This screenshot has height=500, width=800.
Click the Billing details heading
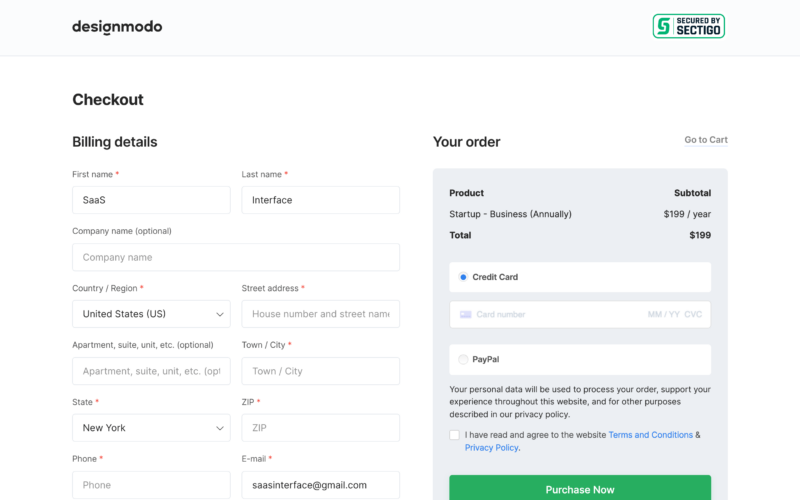tap(115, 142)
